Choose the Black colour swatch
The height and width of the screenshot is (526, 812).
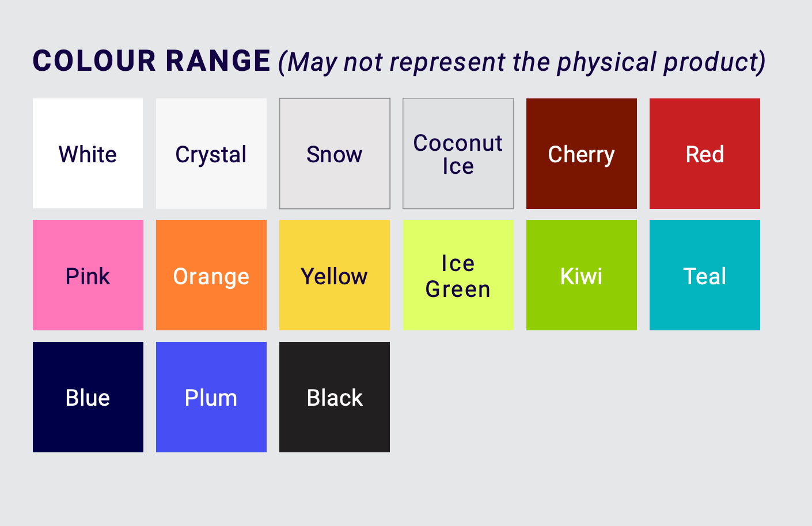click(335, 397)
